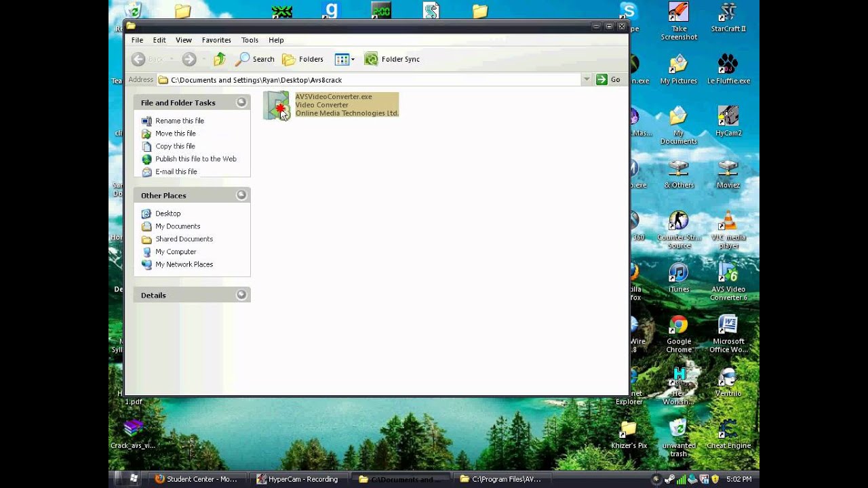
Task: Click Publish this file to the Web
Action: click(x=196, y=159)
